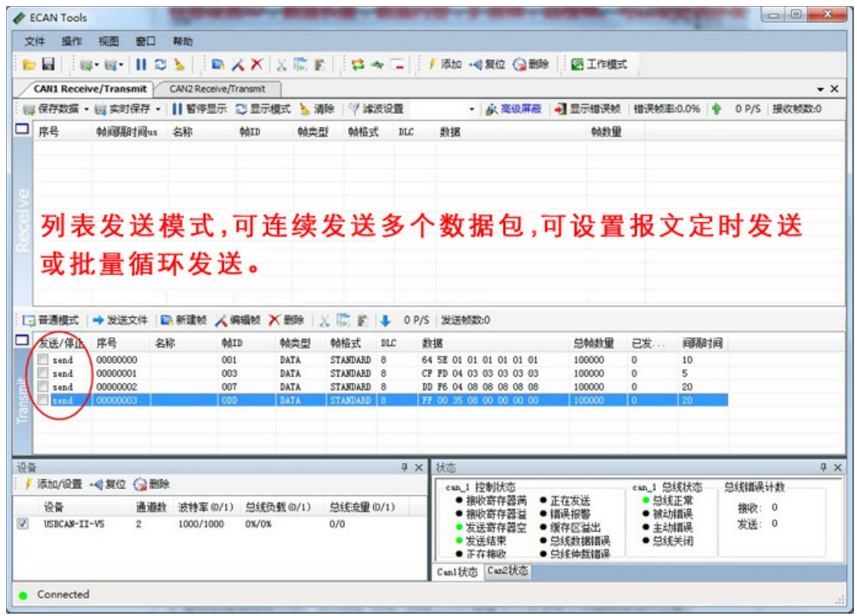Viewport: 857px width, 616px height.
Task: Click the pause icon in the main toolbar
Action: pyautogui.click(x=141, y=64)
